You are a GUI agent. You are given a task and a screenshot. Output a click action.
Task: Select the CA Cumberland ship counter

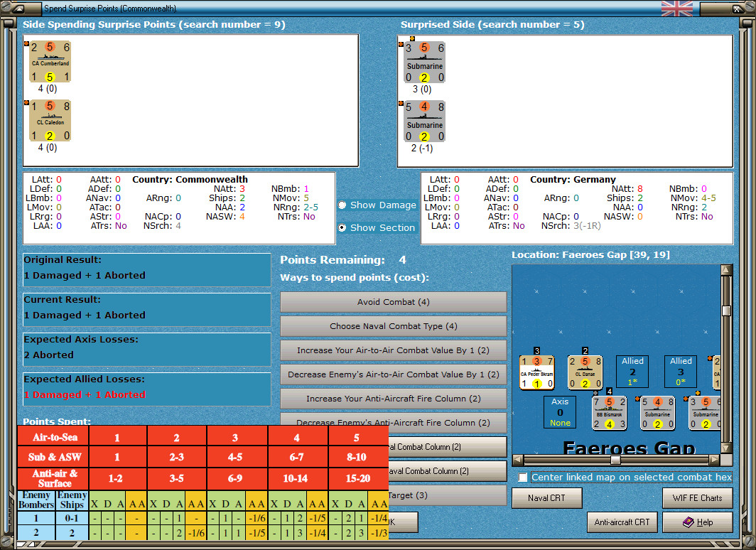(x=50, y=62)
